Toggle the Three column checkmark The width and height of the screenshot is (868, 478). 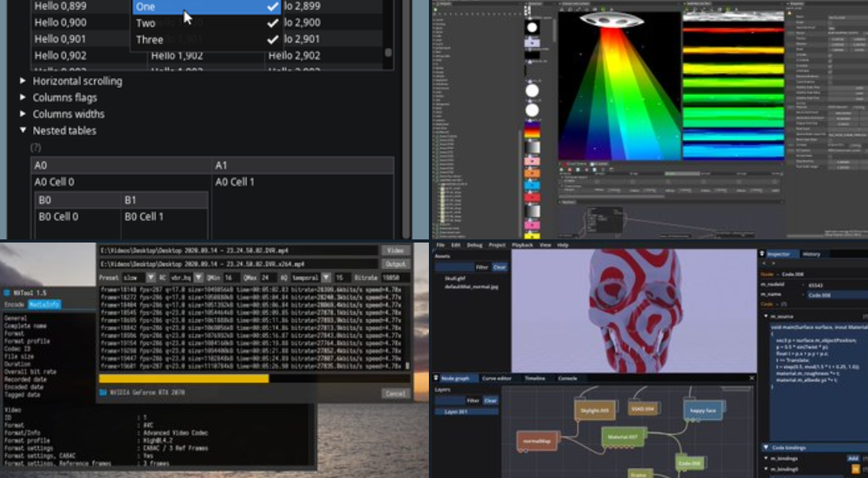(x=273, y=39)
